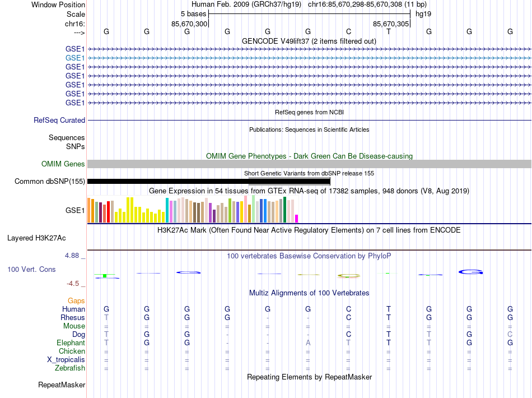
Task: Click the hg19 label beside the scale bar
Action: tap(423, 14)
